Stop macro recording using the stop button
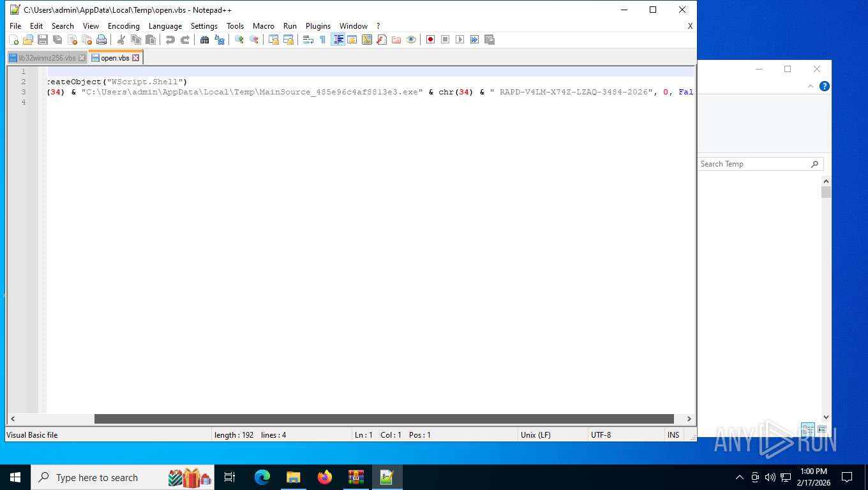The height and width of the screenshot is (490, 868). click(445, 40)
